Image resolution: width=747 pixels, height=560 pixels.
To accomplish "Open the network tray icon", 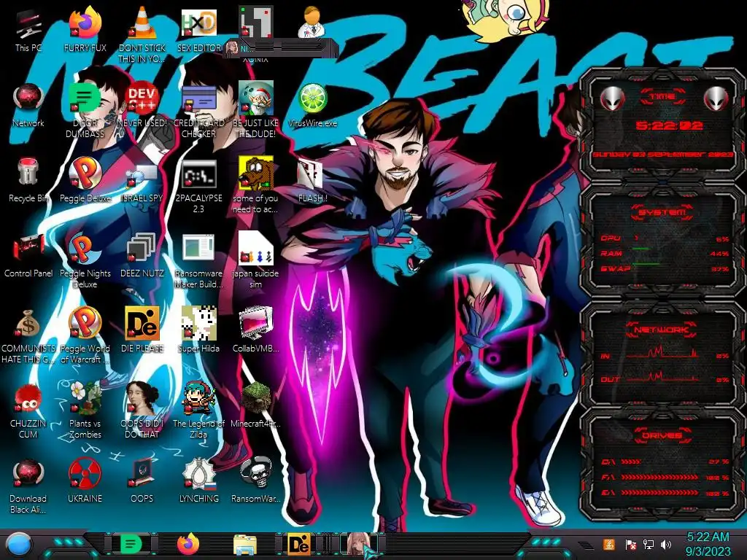I will point(649,544).
